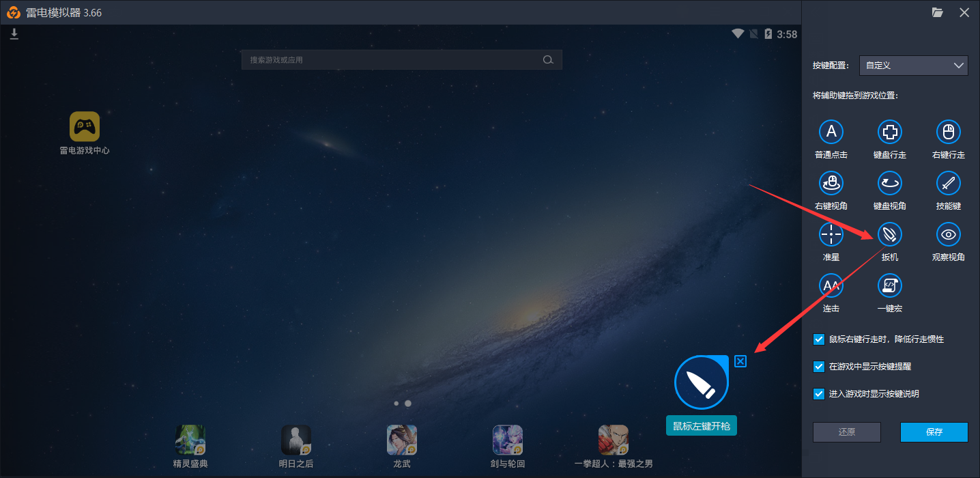Click the 将辅助键拖到游戏位置 instruction text
This screenshot has height=478, width=980.
pyautogui.click(x=855, y=96)
